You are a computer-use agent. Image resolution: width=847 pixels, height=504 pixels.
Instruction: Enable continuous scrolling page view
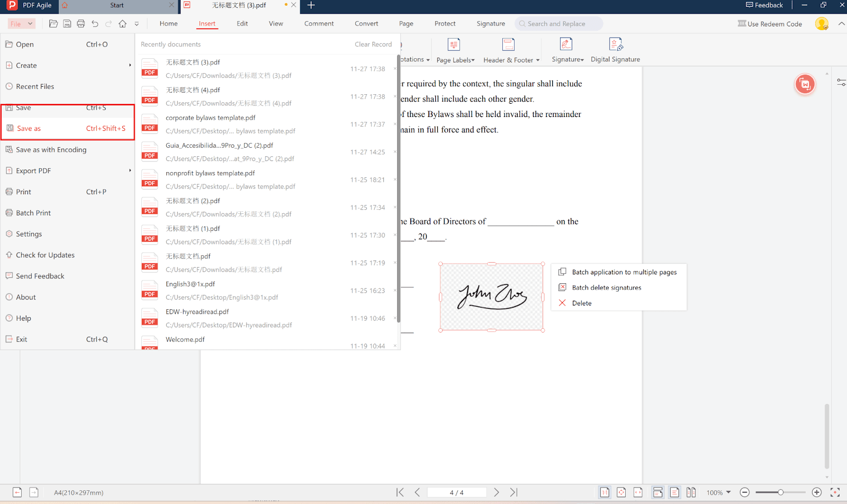tap(657, 492)
